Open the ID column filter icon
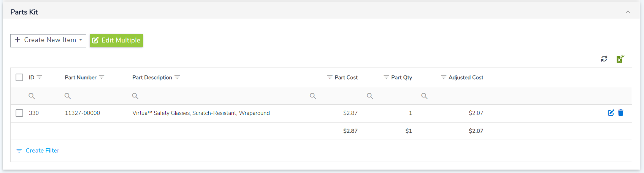 (40, 77)
